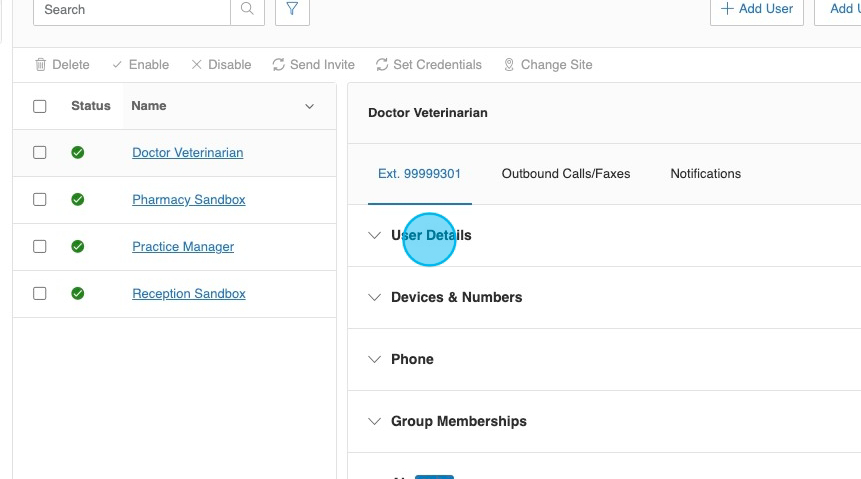The image size is (861, 479).
Task: Expand the Group Memberships section
Action: point(458,422)
